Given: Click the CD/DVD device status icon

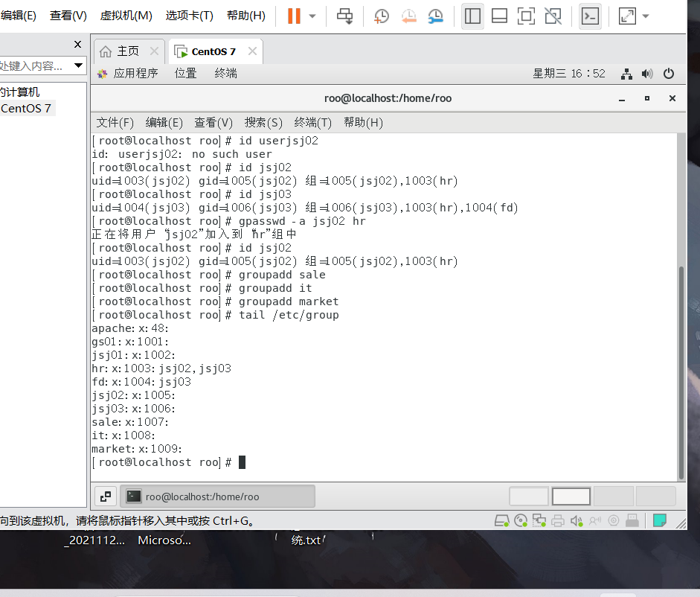Looking at the screenshot, I should tap(521, 520).
